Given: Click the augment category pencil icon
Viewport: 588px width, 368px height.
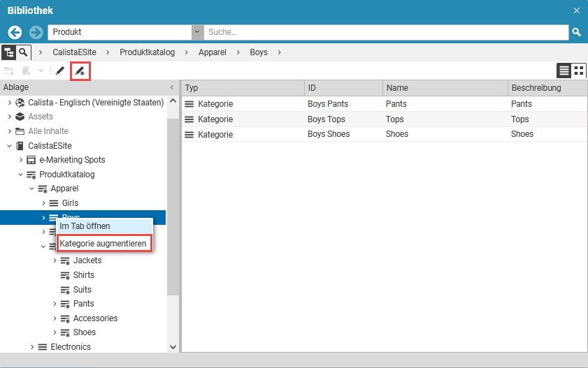Looking at the screenshot, I should pyautogui.click(x=80, y=71).
